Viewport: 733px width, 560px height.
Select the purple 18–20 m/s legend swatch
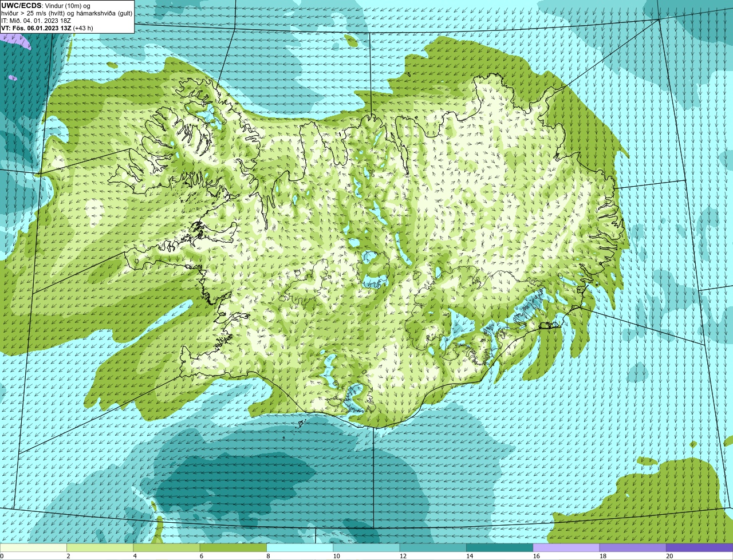click(633, 548)
